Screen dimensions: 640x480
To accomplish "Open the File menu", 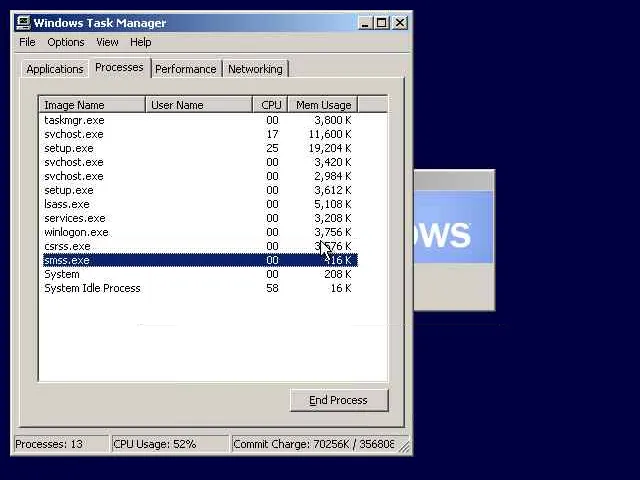I will [27, 42].
